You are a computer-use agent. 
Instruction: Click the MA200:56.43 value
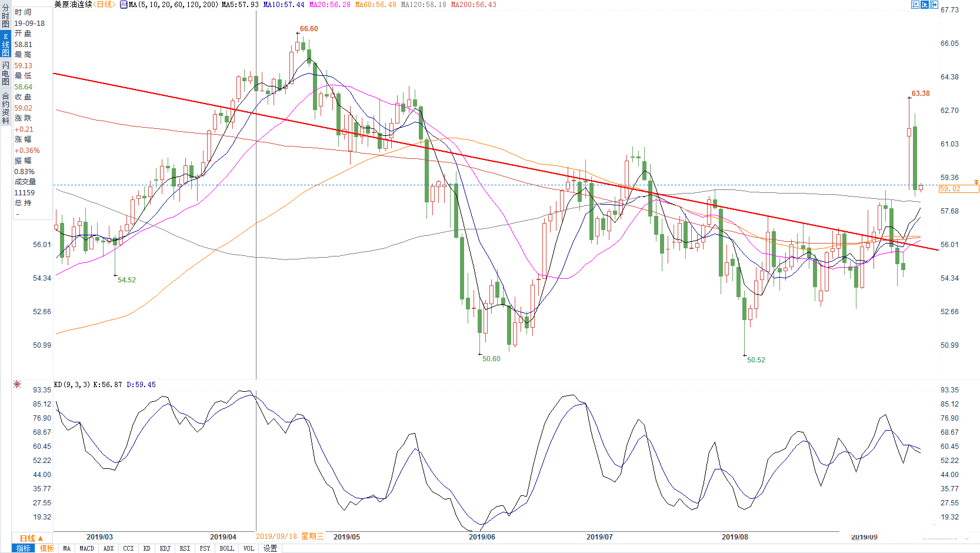point(474,5)
